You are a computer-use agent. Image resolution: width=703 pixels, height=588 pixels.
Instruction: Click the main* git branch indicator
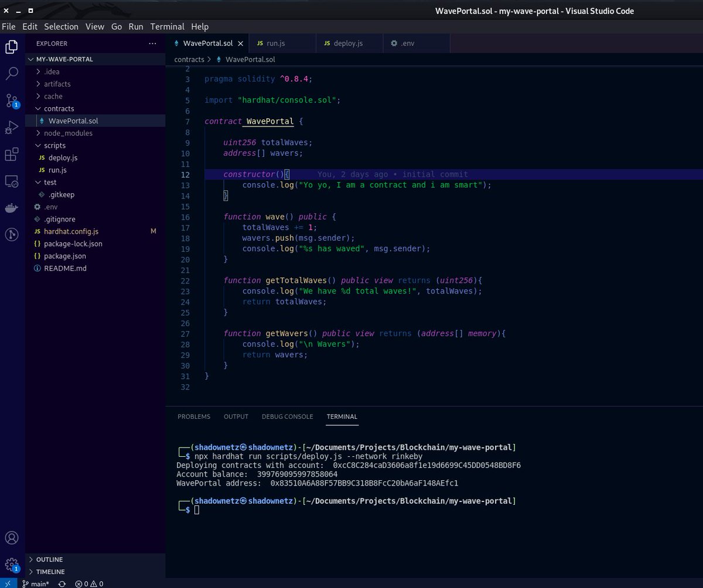coord(35,584)
